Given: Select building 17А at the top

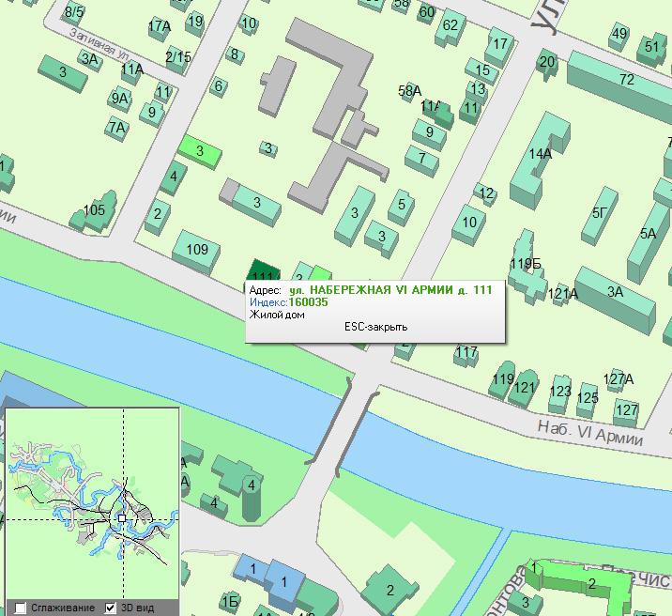Looking at the screenshot, I should pyautogui.click(x=160, y=26).
